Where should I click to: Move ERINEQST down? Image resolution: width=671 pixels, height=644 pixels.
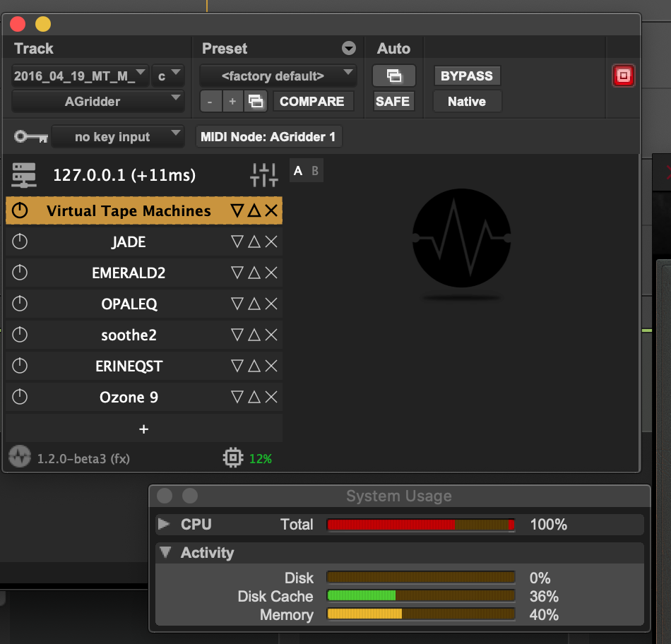click(237, 366)
